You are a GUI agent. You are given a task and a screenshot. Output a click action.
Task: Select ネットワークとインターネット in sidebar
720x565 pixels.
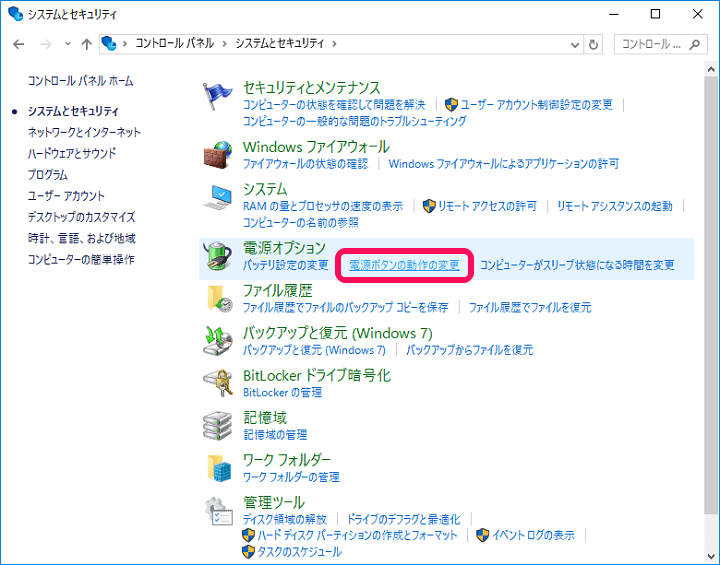click(84, 132)
